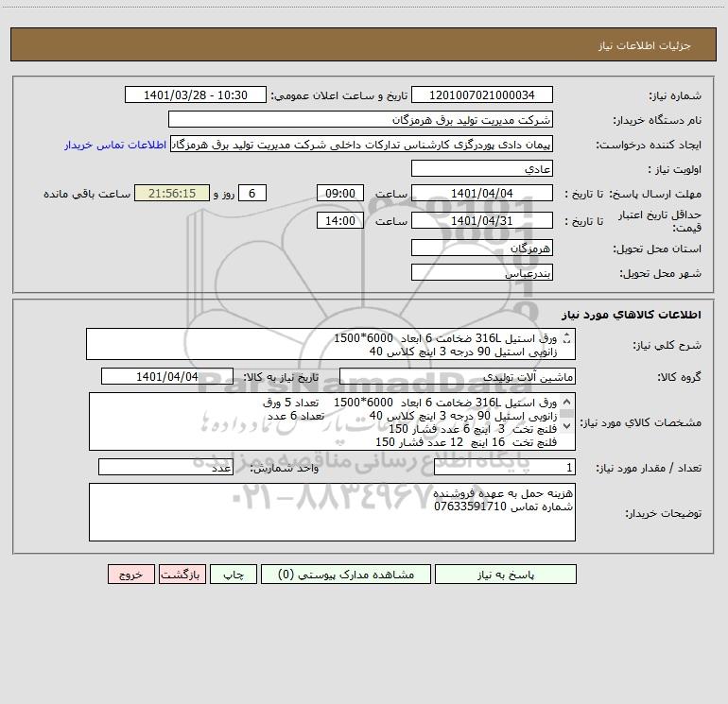Click the phone number 07633591710 in notes

point(470,507)
